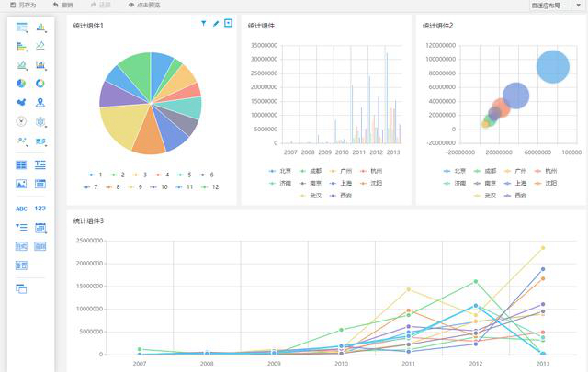Add a map location marker component

(x=40, y=102)
